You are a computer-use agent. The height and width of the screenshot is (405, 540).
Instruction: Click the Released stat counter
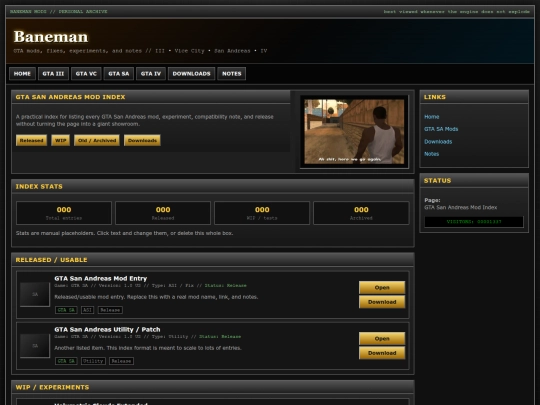pyautogui.click(x=163, y=213)
